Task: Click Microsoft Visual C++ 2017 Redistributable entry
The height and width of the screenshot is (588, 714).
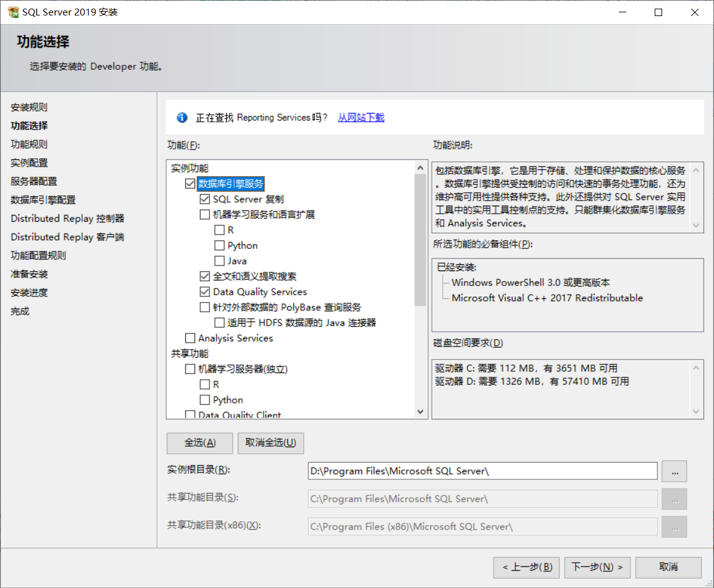Action: click(547, 298)
